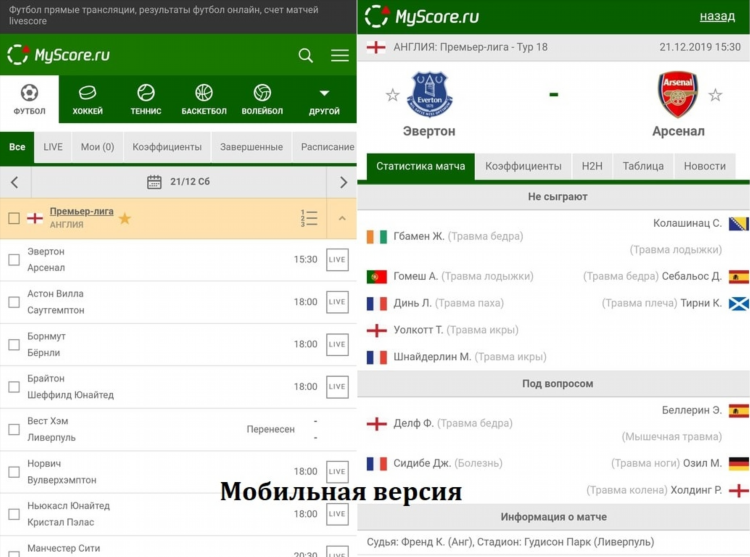The width and height of the screenshot is (750, 557).
Task: Click the Эвертон team name in match header
Action: pos(429,131)
